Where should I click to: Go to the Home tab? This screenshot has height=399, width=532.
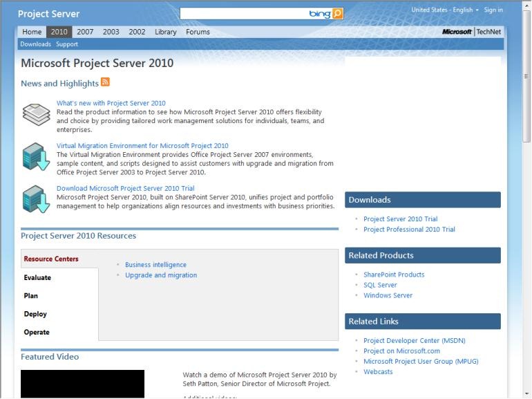tap(32, 32)
